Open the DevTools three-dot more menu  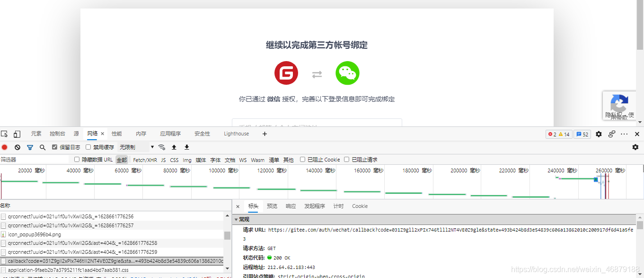[x=625, y=134]
